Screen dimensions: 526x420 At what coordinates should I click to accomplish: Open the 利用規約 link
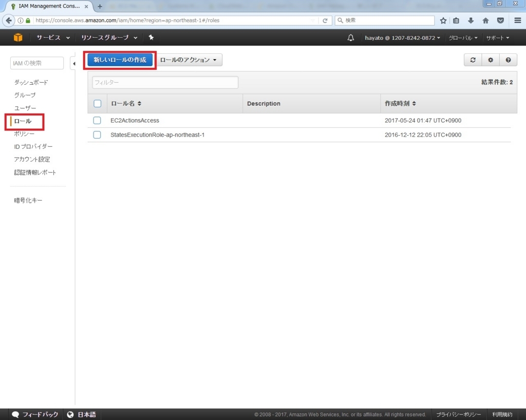click(x=502, y=415)
